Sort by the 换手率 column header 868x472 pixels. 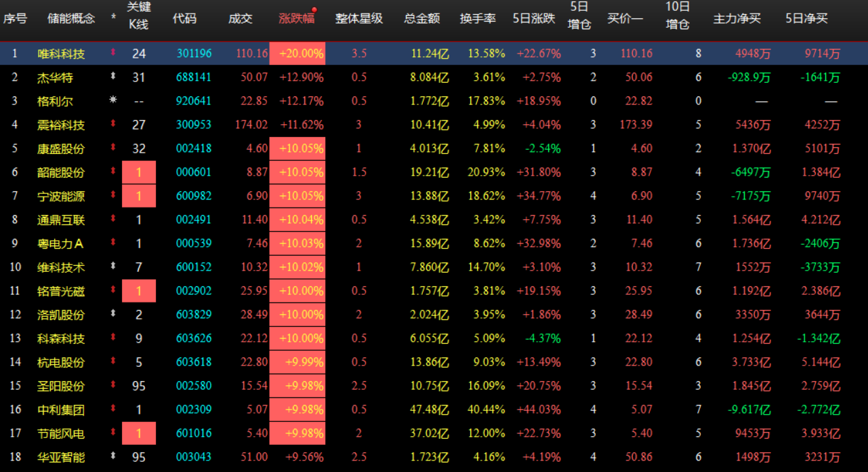click(x=478, y=19)
